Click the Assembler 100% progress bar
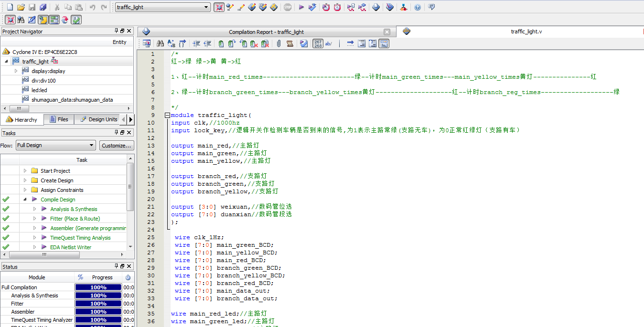644x327 pixels. (x=98, y=312)
